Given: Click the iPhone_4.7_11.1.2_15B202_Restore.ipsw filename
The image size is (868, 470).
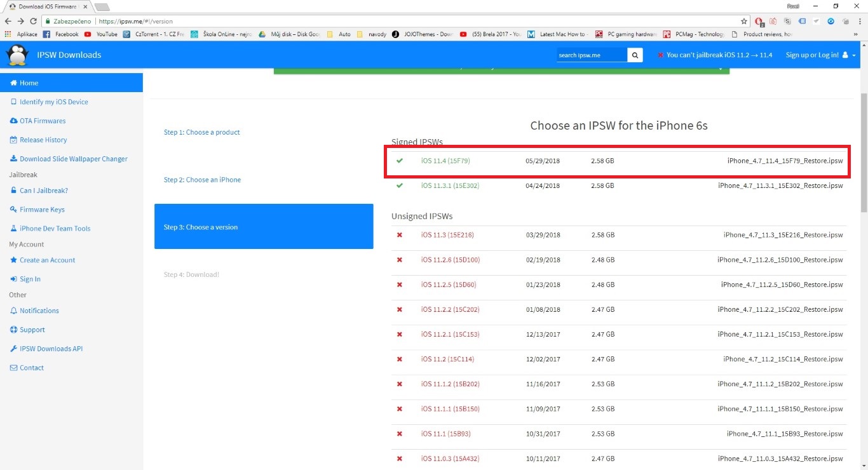Looking at the screenshot, I should click(780, 384).
